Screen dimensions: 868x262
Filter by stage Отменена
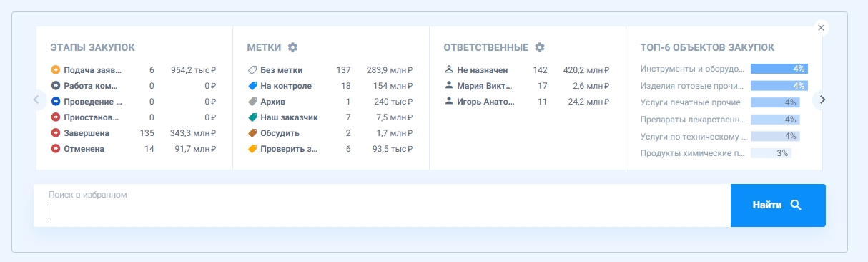pos(84,149)
